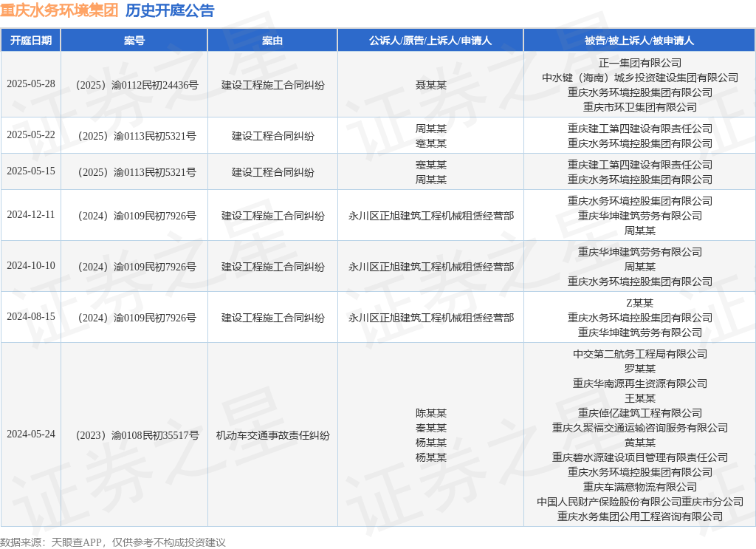Click 建设工程合同纠纷 in the 2025-05-22 row
This screenshot has width=756, height=549.
[273, 136]
